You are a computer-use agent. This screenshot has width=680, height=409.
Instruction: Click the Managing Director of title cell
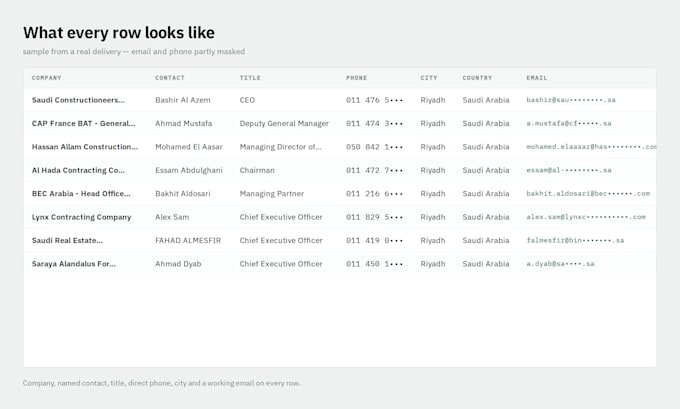[281, 147]
